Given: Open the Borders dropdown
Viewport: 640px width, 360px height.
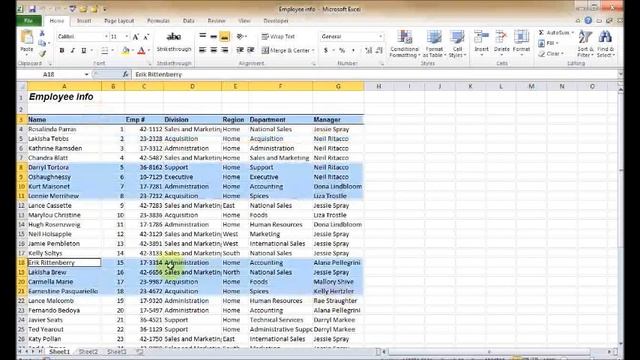Looking at the screenshot, I should click(113, 51).
